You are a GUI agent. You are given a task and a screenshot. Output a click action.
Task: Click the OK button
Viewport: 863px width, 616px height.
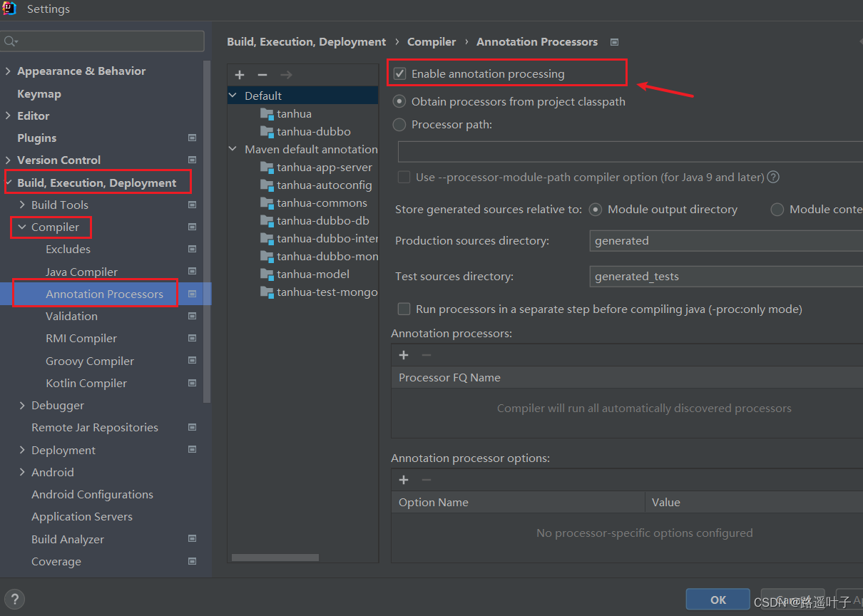[x=718, y=600]
